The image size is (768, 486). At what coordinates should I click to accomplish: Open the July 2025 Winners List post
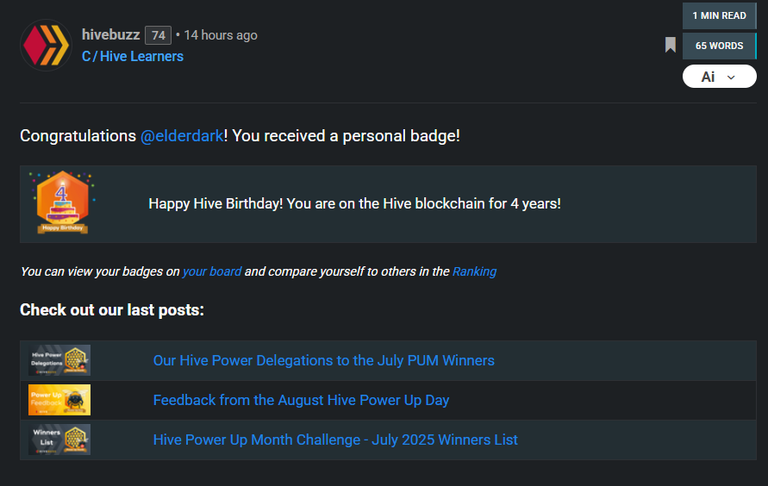click(x=335, y=440)
